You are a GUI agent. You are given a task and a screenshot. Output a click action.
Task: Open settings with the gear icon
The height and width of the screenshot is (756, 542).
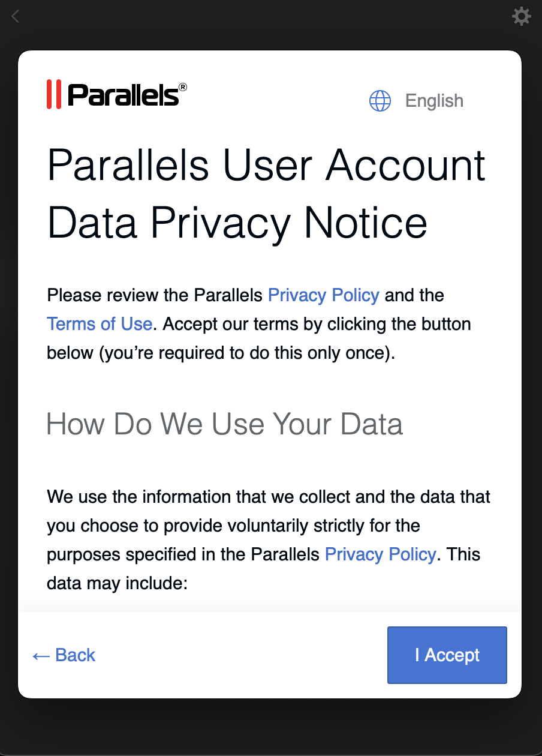(x=522, y=16)
